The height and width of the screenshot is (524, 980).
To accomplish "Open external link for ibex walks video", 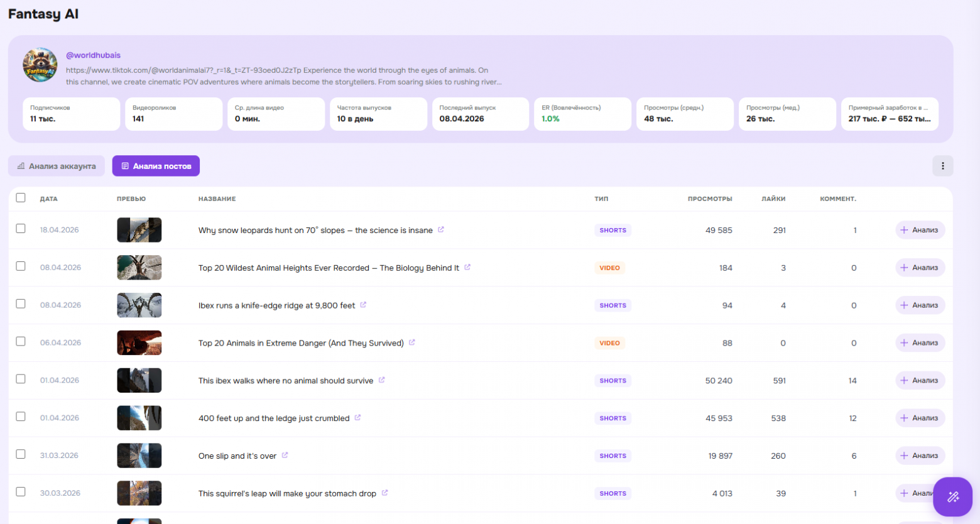I will [x=381, y=380].
